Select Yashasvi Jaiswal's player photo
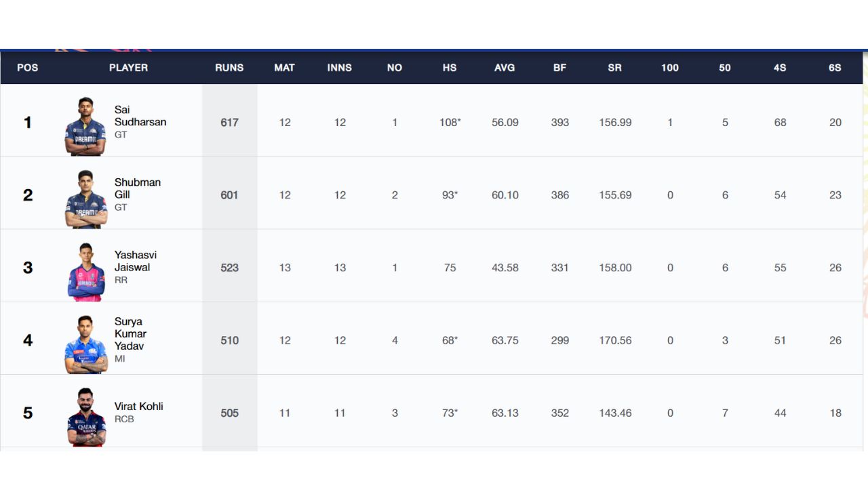Image resolution: width=868 pixels, height=488 pixels. click(85, 271)
